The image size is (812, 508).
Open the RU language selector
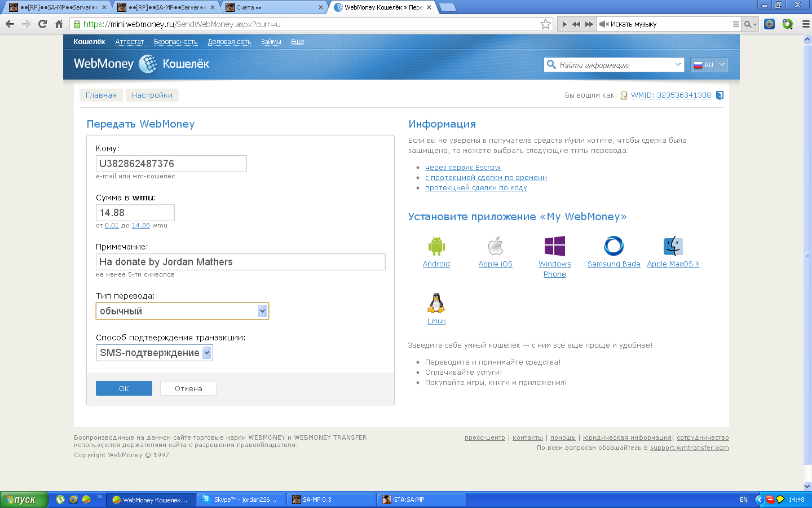[709, 65]
